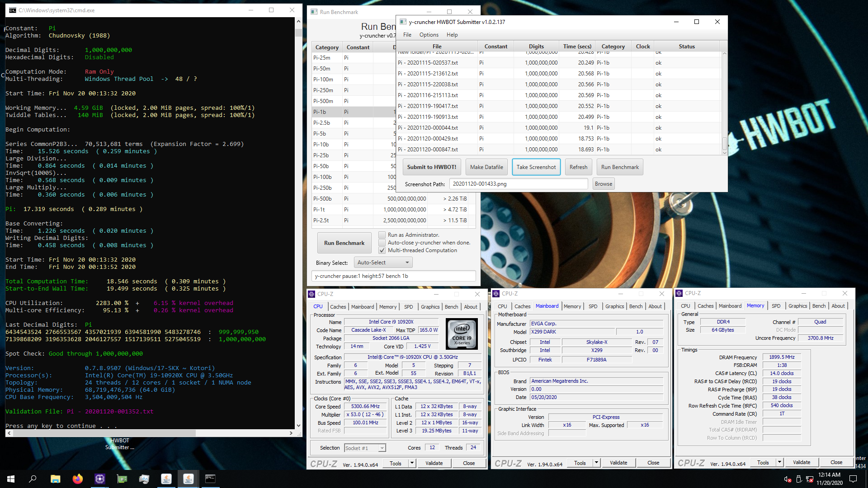Click the y-cruncher HWBOT Submitter title icon

pyautogui.click(x=402, y=22)
